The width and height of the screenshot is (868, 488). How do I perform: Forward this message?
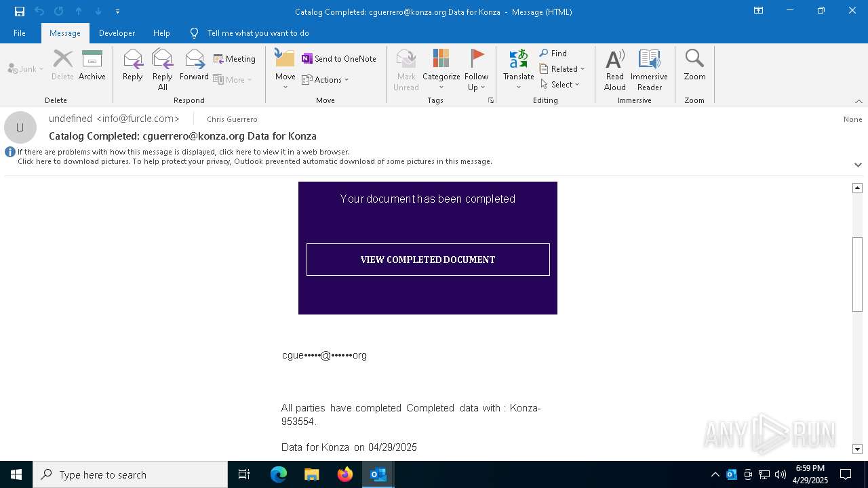pyautogui.click(x=194, y=65)
